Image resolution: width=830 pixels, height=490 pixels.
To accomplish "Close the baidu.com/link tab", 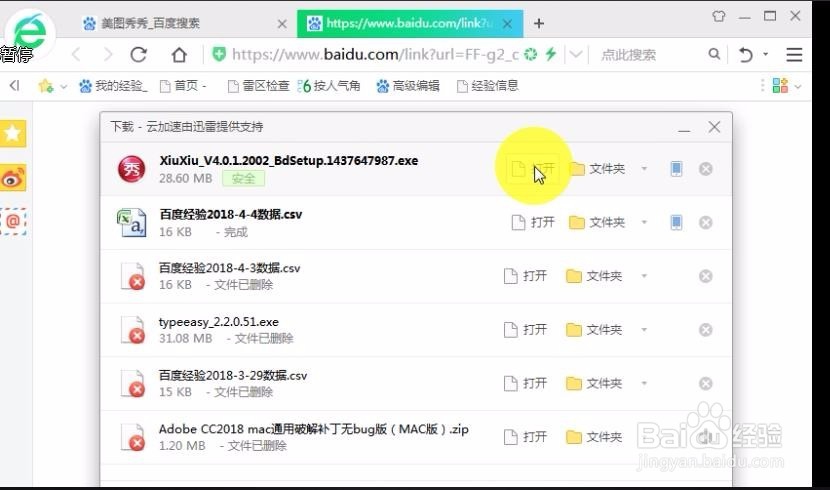I will pos(507,24).
